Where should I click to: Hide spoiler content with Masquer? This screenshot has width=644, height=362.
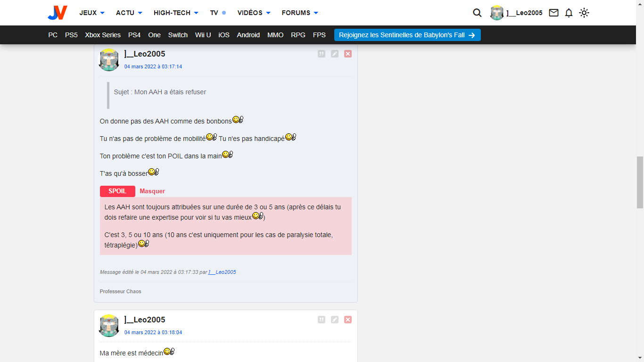click(x=152, y=191)
